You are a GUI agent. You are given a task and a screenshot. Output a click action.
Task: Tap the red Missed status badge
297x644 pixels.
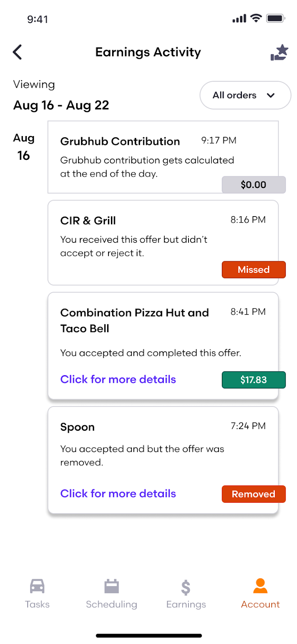[x=254, y=270]
